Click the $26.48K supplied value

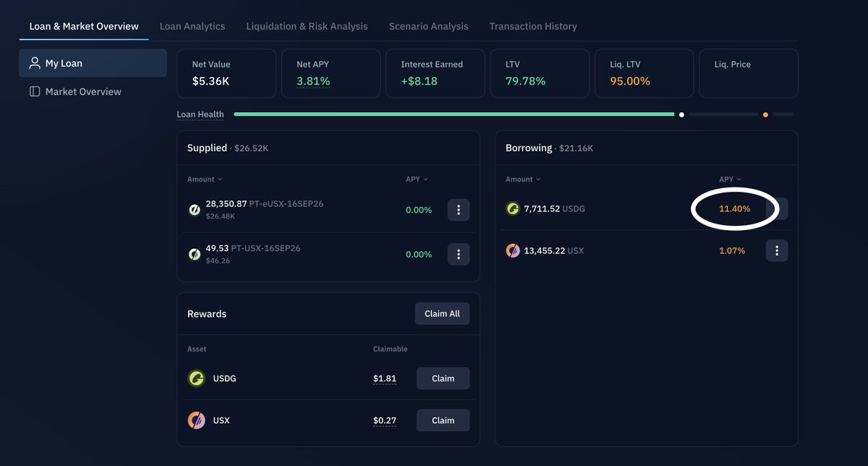click(220, 216)
